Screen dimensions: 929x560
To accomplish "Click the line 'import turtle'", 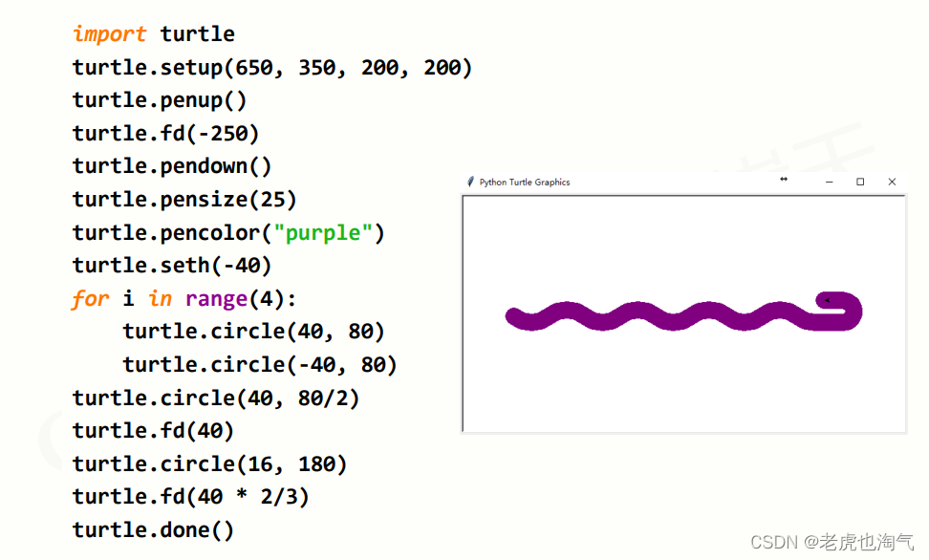I will 154,33.
